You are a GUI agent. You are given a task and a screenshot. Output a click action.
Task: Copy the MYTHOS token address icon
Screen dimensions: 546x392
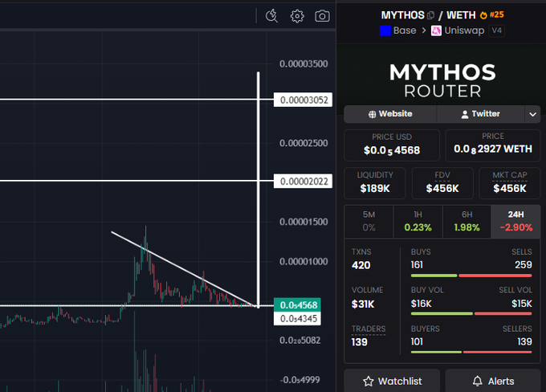pos(430,15)
